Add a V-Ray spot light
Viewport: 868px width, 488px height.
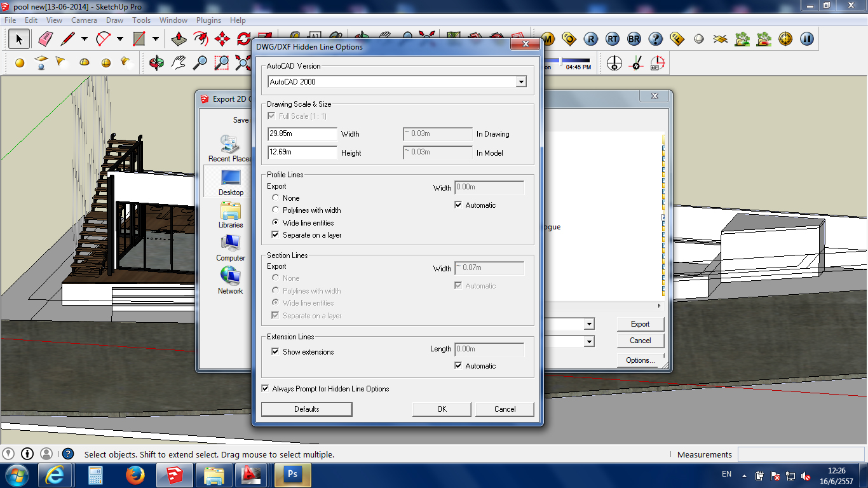coord(61,62)
